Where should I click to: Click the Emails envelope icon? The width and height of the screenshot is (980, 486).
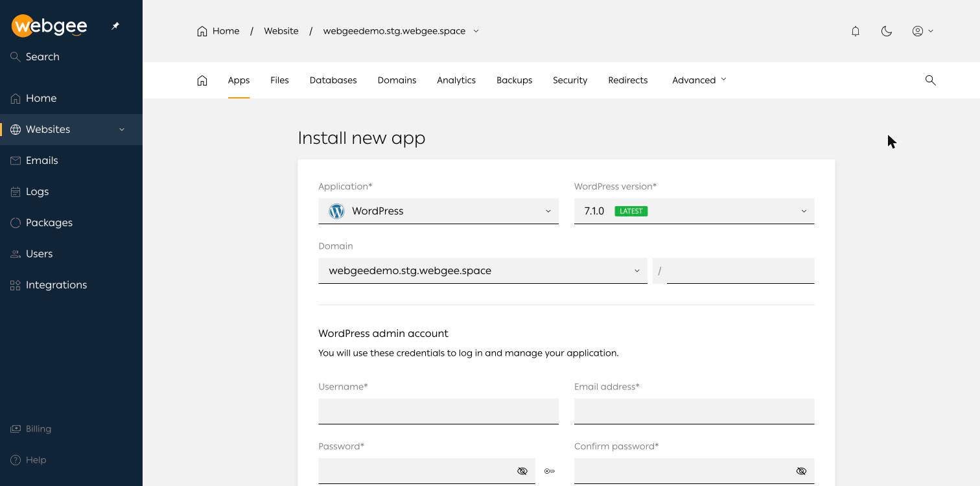(x=16, y=161)
